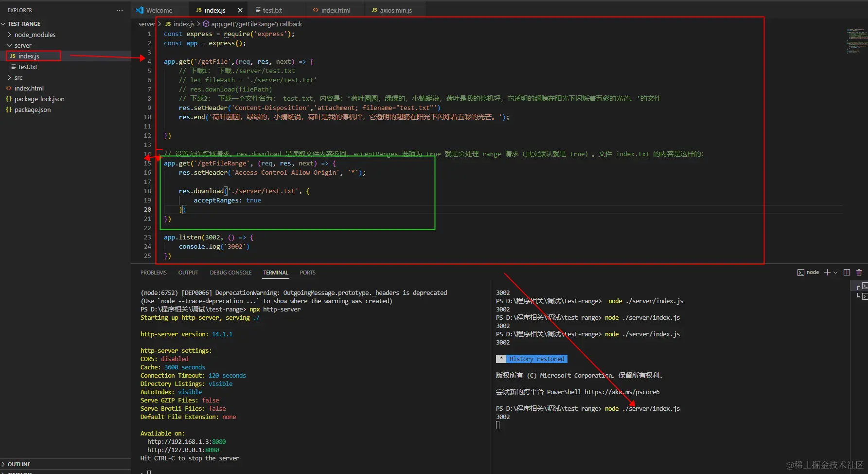
Task: Click 'CORS: disabled' in terminal output
Action: pos(164,359)
